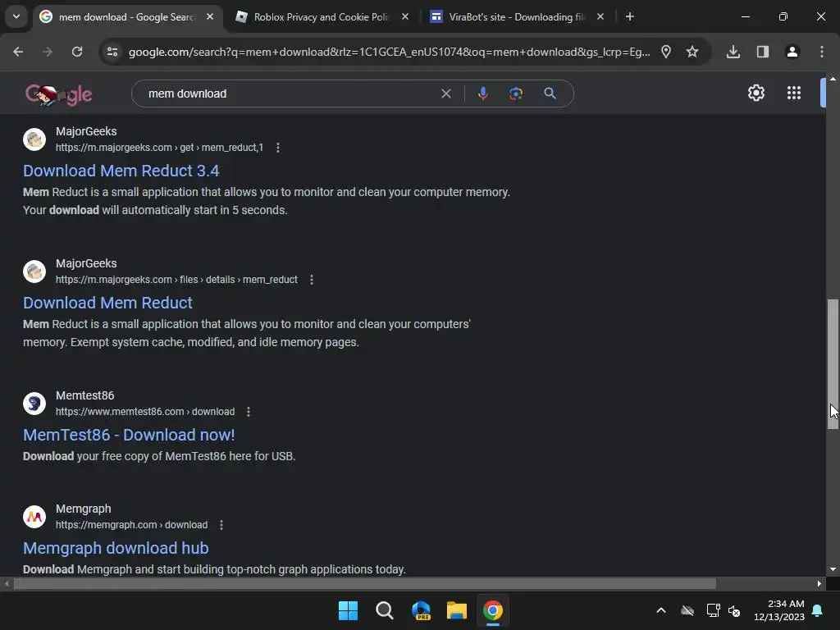The image size is (840, 630).
Task: Click the MajorGeeks favicon above Mem Reduct 3.4
Action: tap(34, 139)
